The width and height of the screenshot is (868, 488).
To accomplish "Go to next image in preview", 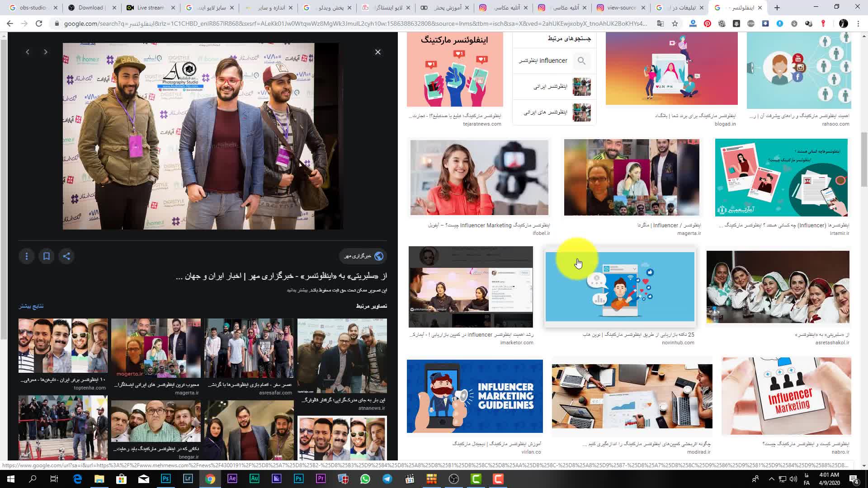I will click(x=45, y=52).
